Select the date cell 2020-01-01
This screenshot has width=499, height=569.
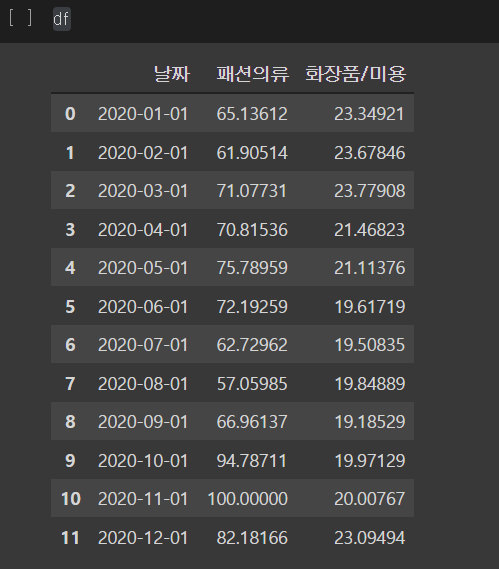(x=143, y=114)
